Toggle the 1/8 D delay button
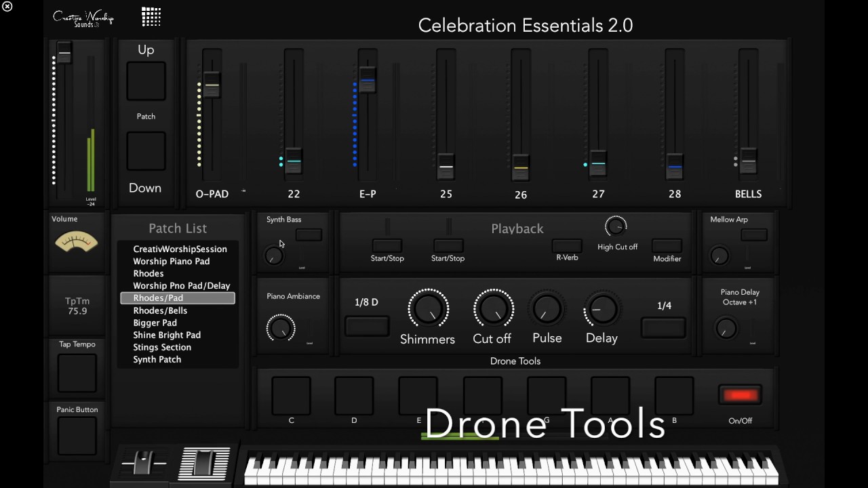Image resolution: width=868 pixels, height=488 pixels. coord(367,327)
